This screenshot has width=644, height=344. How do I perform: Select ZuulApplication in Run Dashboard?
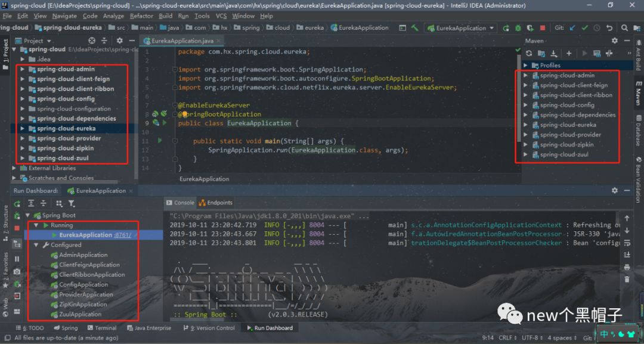click(x=80, y=314)
